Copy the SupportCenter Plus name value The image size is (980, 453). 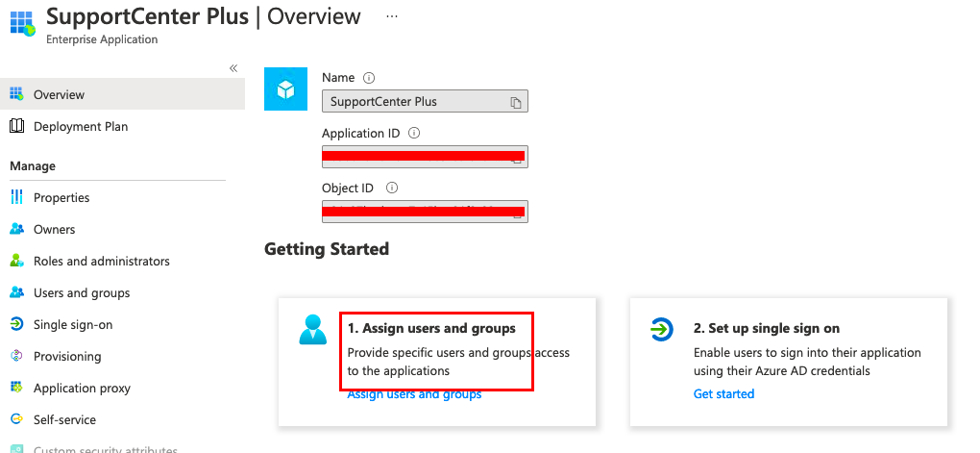pos(516,102)
